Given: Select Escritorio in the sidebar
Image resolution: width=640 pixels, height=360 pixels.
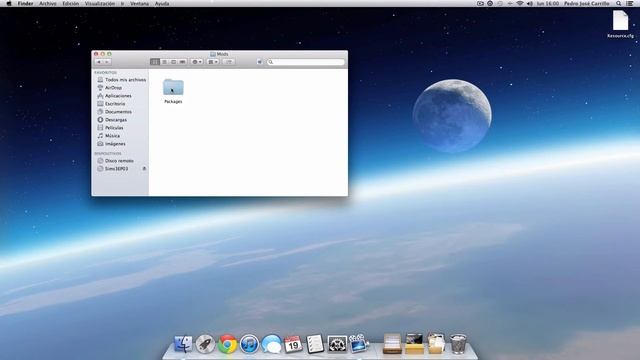Looking at the screenshot, I should click(111, 104).
